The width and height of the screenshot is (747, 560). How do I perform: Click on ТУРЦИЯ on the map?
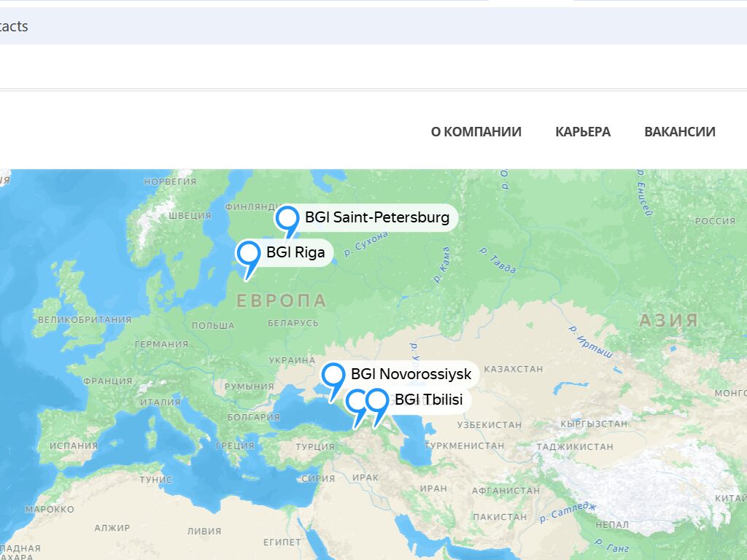pyautogui.click(x=314, y=446)
